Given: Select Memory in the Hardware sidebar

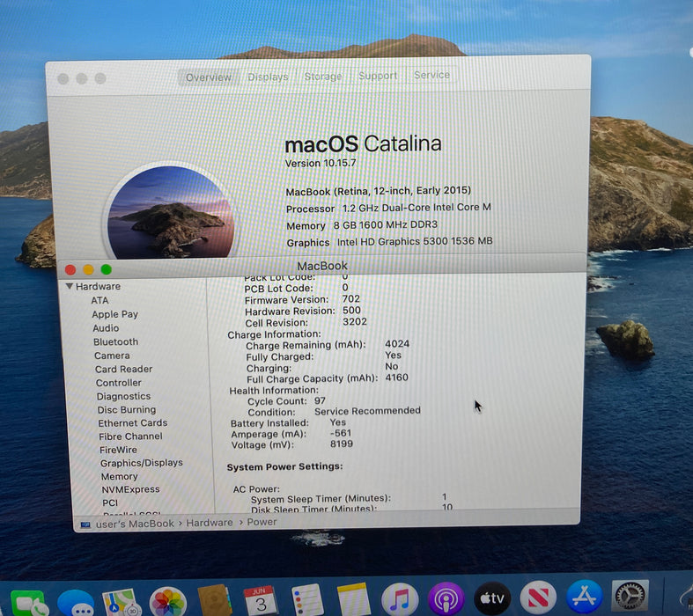Looking at the screenshot, I should 120,476.
